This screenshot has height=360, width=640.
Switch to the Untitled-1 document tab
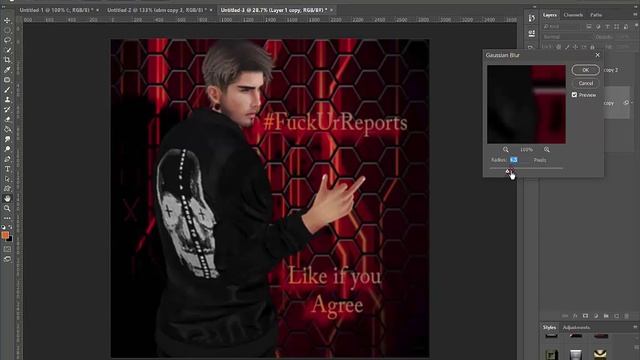[x=56, y=10]
